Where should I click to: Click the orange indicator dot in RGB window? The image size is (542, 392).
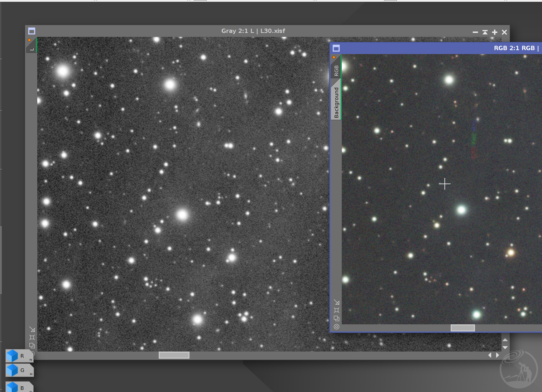point(334,57)
